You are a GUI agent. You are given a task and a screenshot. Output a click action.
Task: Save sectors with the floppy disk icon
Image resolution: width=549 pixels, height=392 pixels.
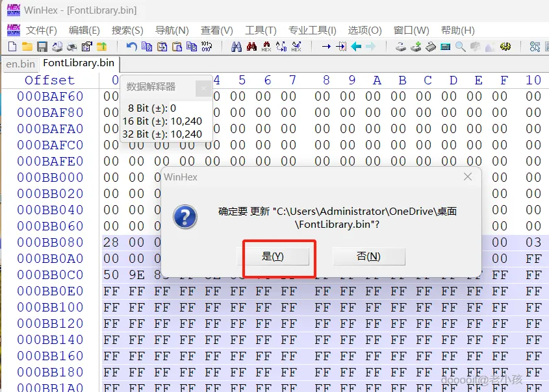pos(42,46)
